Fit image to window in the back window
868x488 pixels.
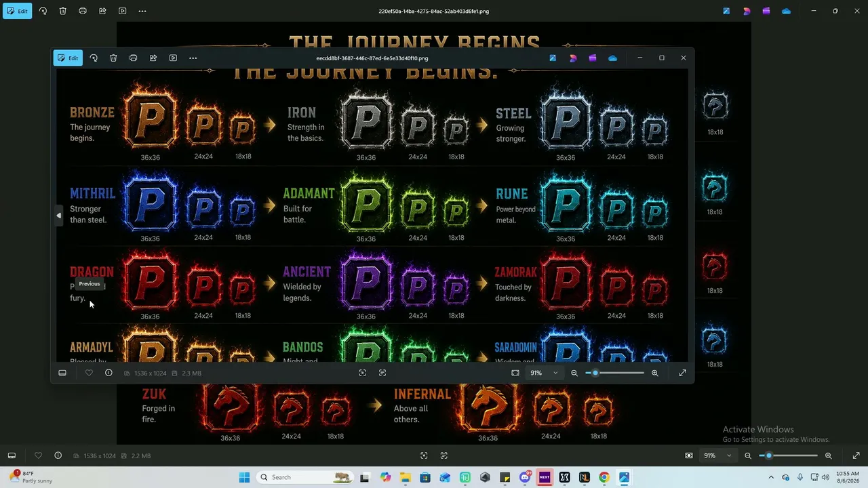(689, 455)
